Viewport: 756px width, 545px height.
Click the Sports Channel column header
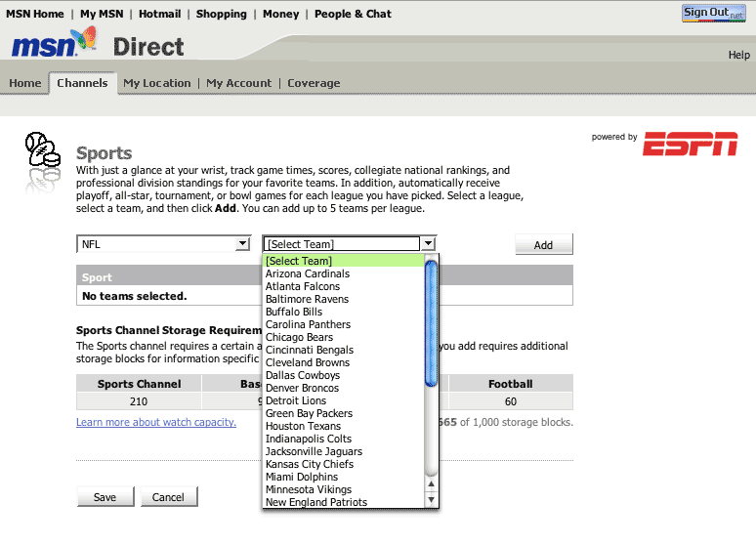click(x=139, y=384)
